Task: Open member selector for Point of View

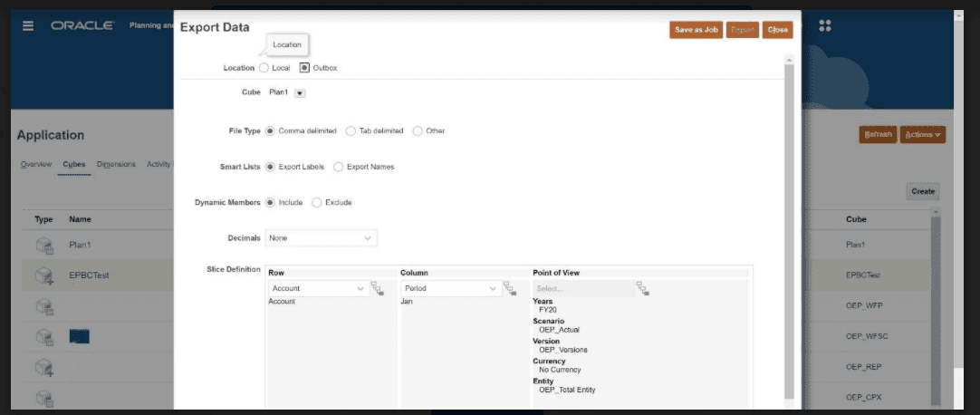Action: coord(642,288)
